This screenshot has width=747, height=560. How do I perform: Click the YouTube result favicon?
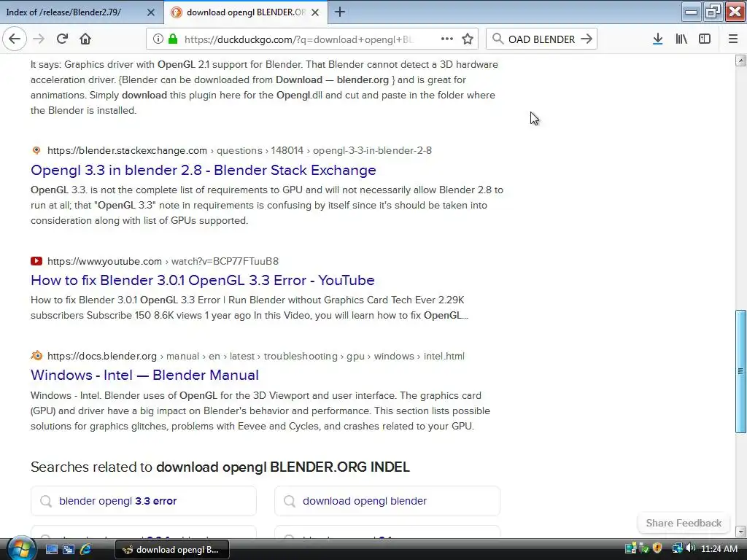(x=36, y=261)
